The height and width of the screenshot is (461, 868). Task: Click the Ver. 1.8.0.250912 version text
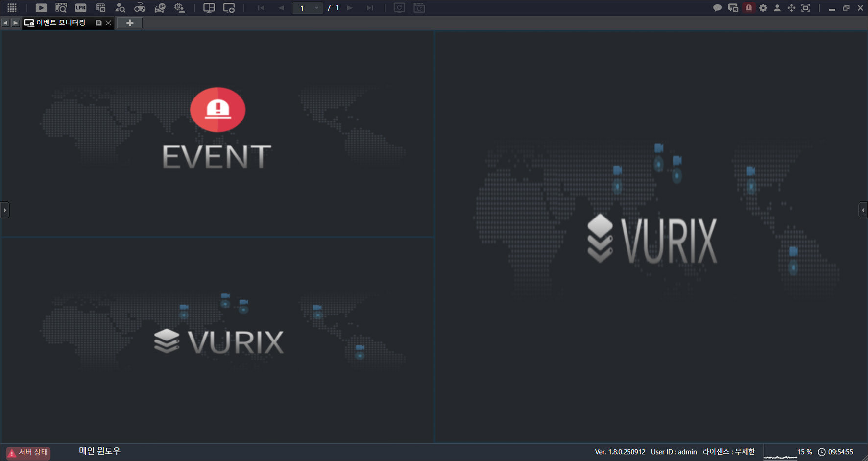[x=620, y=452]
